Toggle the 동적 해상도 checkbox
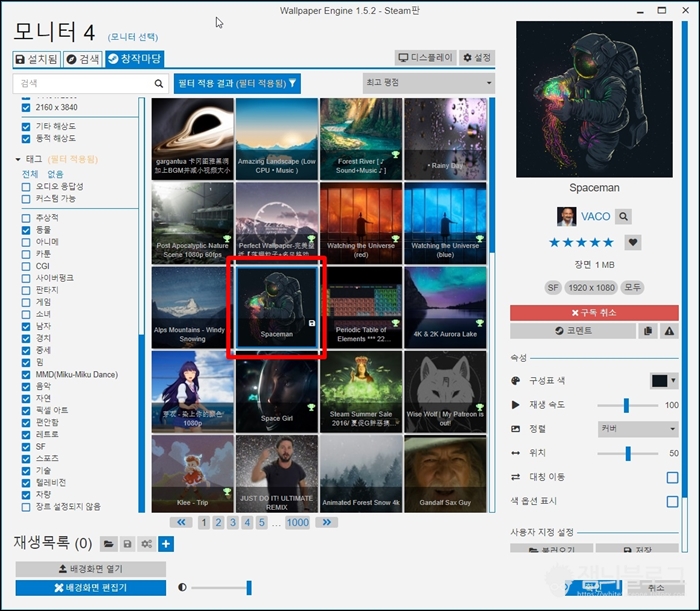 (x=26, y=139)
